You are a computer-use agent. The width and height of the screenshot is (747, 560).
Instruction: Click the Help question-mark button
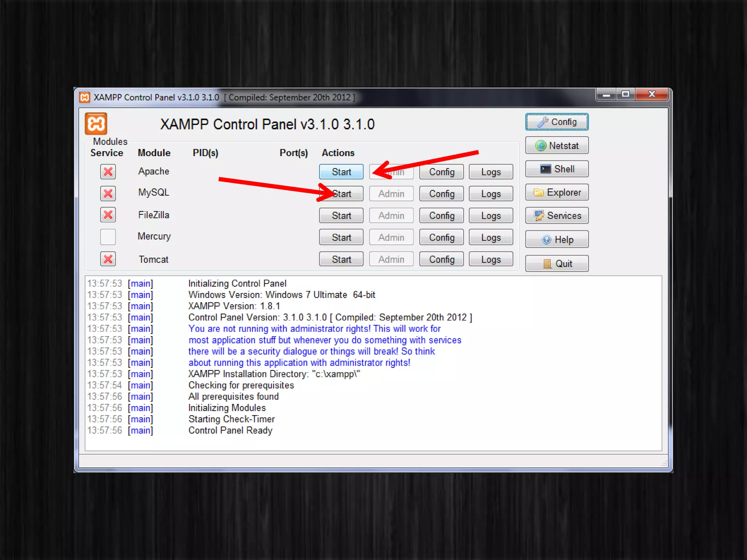(557, 240)
